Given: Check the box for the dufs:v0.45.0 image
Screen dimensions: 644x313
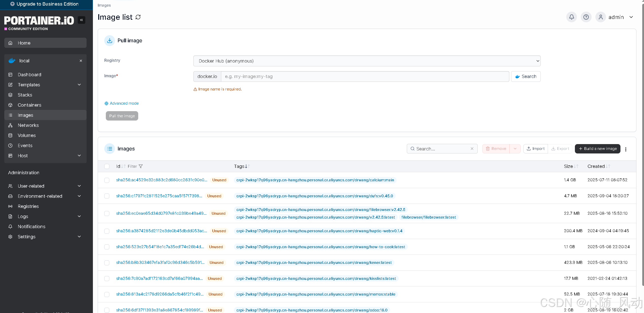Looking at the screenshot, I should [107, 196].
